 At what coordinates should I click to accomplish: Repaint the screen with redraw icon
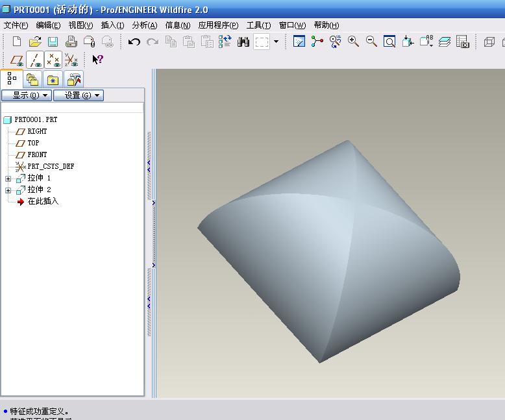click(x=299, y=42)
